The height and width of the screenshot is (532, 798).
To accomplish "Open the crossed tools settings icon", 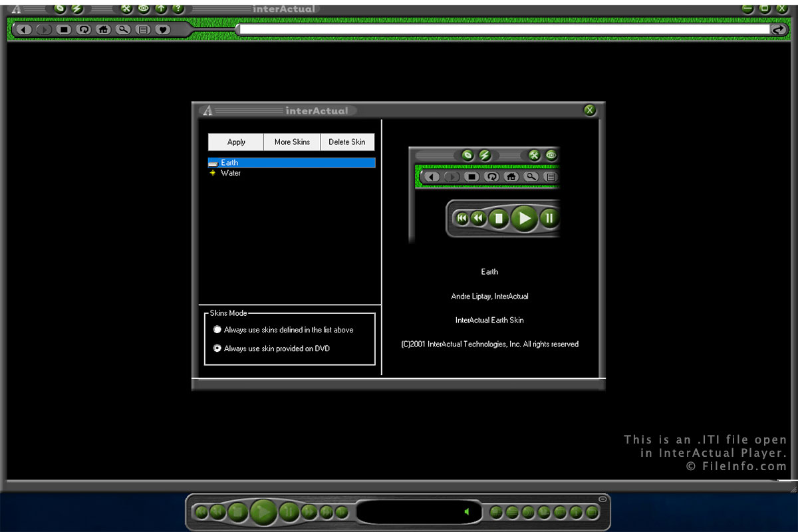I will [x=127, y=9].
